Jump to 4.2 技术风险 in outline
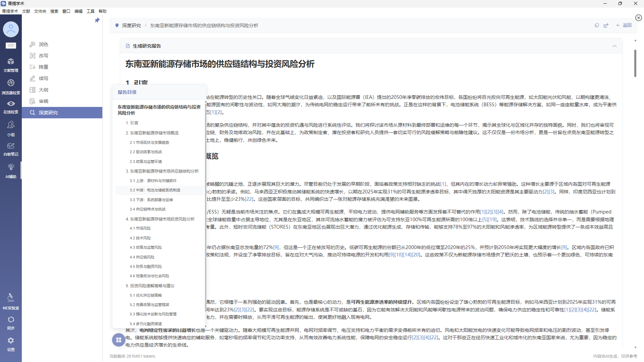 [x=140, y=238]
